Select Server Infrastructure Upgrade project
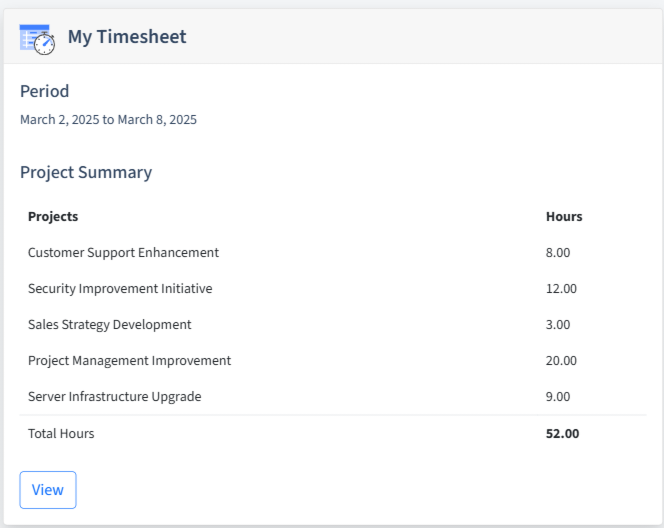This screenshot has height=528, width=664. tap(115, 396)
